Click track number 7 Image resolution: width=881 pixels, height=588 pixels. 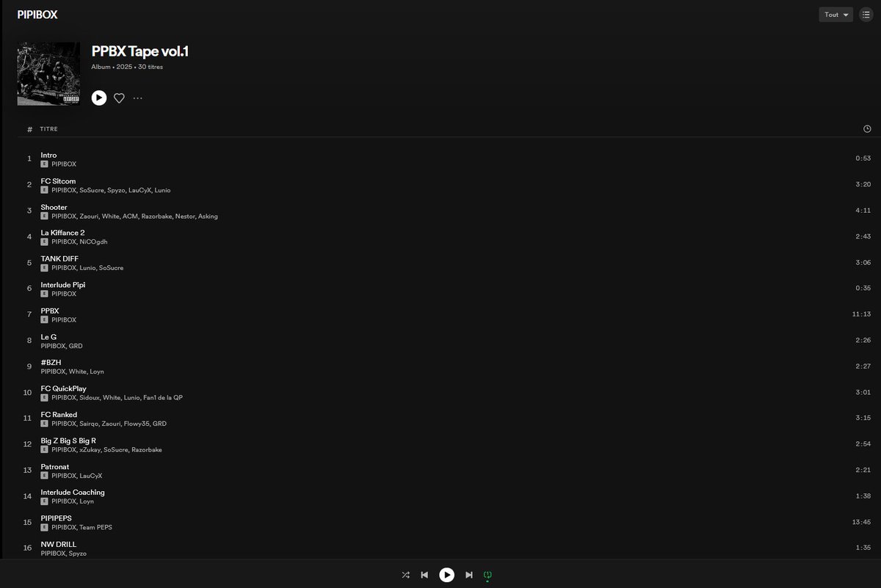[29, 314]
